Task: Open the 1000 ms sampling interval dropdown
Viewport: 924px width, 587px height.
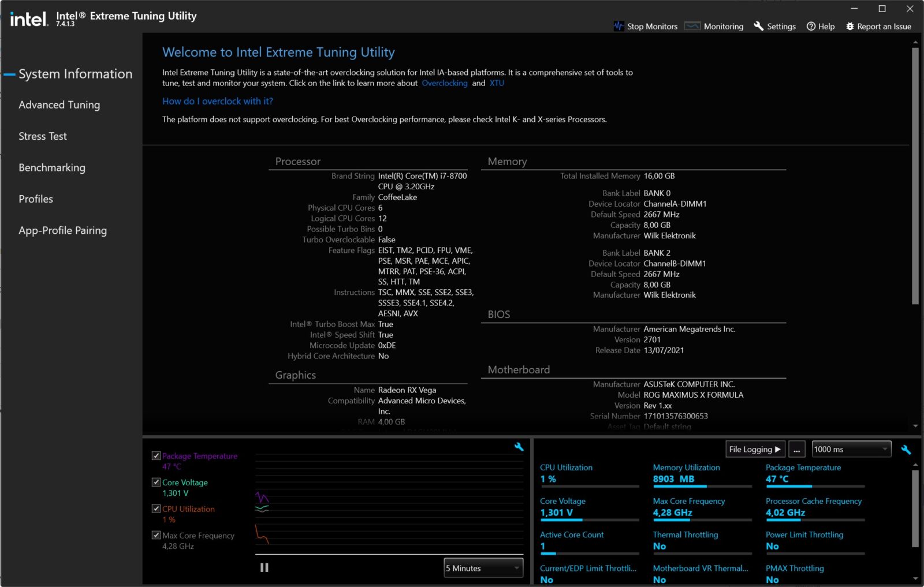Action: (851, 449)
